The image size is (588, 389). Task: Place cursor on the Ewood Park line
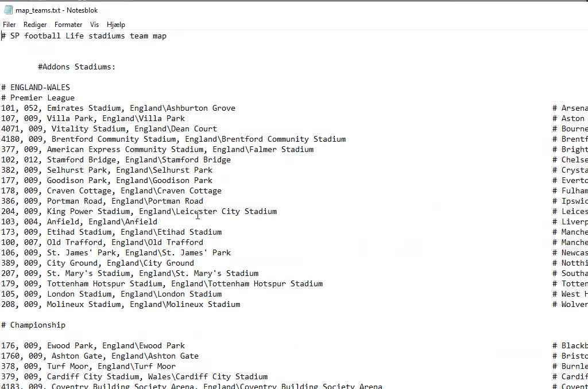92,345
